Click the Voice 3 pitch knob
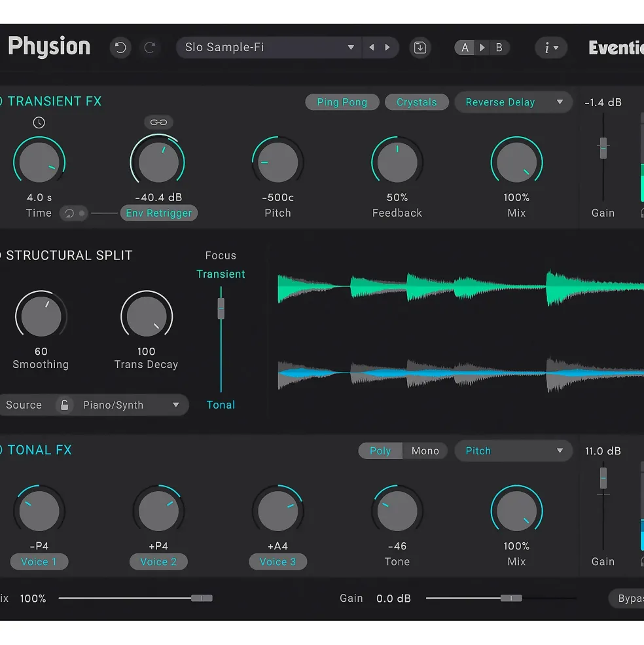This screenshot has height=645, width=644. [277, 511]
